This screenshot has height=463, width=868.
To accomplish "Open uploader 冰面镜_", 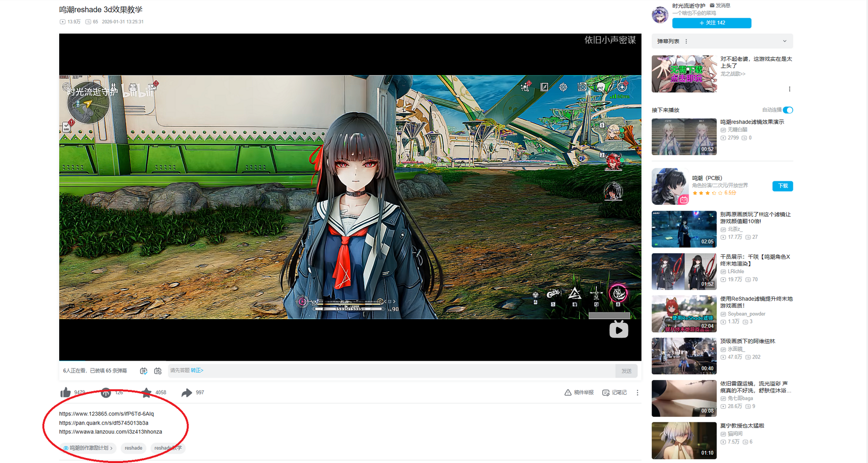I will click(x=736, y=349).
